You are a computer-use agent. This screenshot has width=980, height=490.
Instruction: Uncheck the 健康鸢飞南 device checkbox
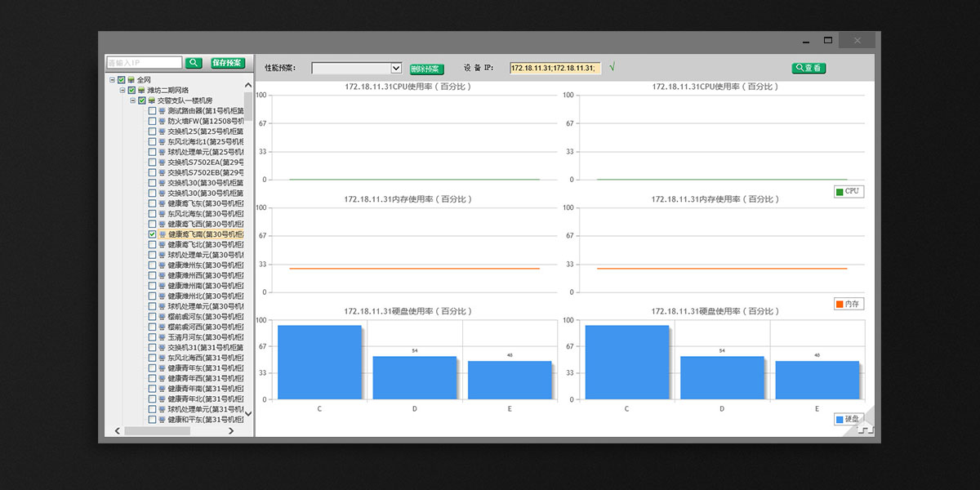(152, 234)
